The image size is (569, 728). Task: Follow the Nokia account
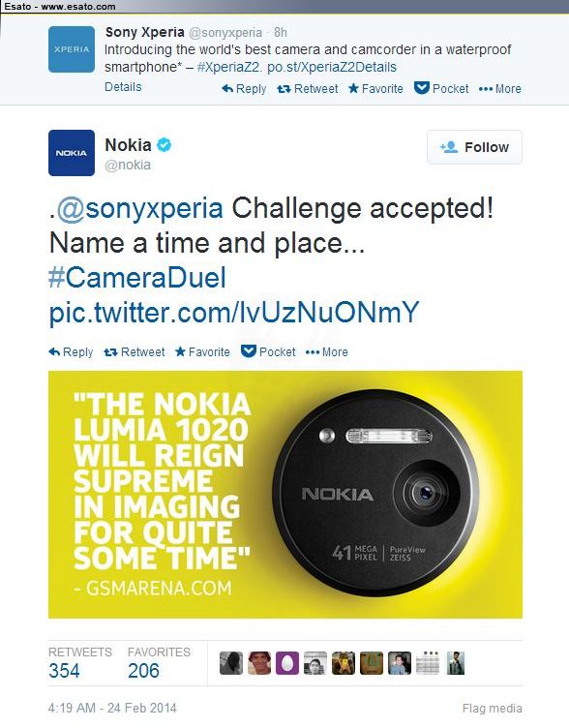pos(474,147)
